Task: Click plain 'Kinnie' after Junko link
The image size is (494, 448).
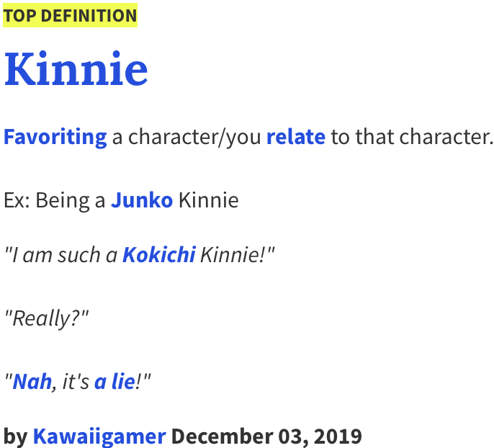Action: pos(208,200)
